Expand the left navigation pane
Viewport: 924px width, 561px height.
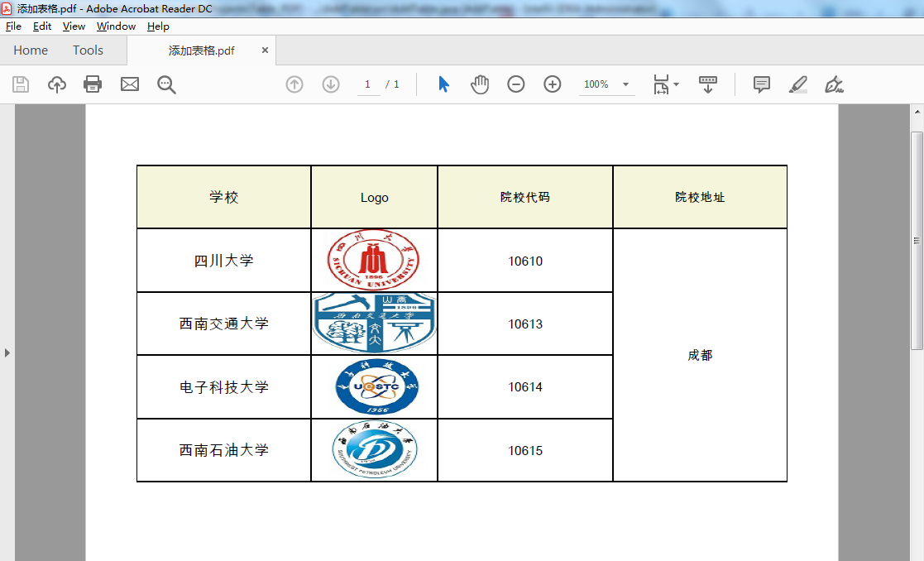tap(7, 353)
